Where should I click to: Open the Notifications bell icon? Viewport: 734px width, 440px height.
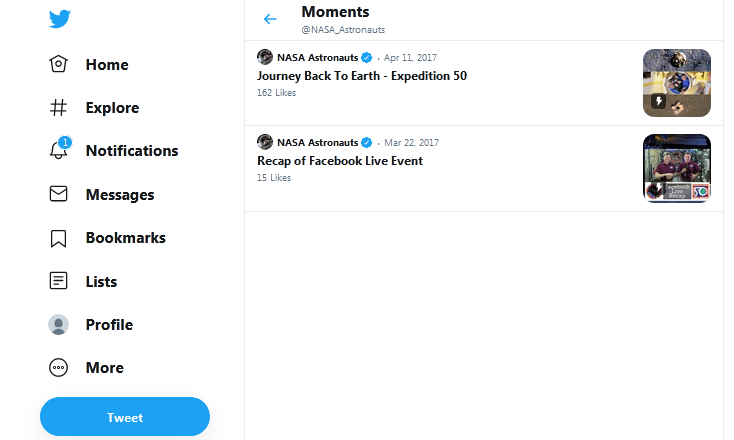click(x=59, y=151)
